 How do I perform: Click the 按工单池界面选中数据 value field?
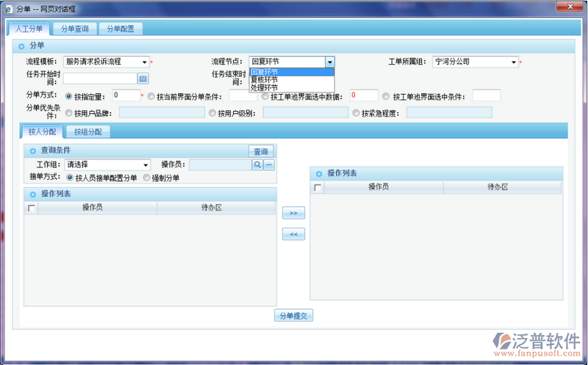[x=364, y=95]
